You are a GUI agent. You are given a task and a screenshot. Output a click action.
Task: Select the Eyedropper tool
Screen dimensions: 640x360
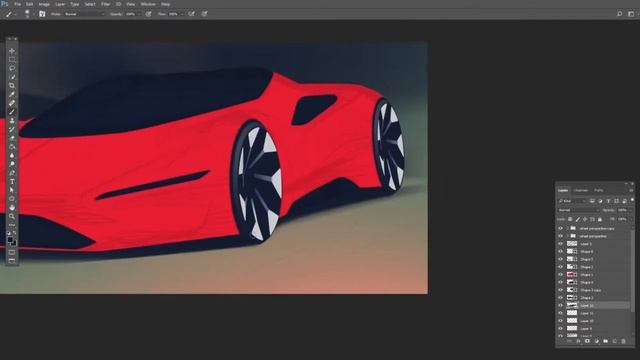point(12,94)
